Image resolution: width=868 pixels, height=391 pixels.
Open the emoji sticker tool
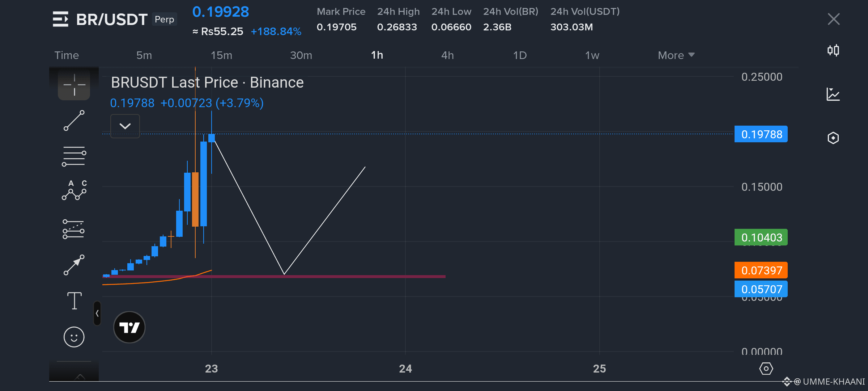click(x=74, y=337)
